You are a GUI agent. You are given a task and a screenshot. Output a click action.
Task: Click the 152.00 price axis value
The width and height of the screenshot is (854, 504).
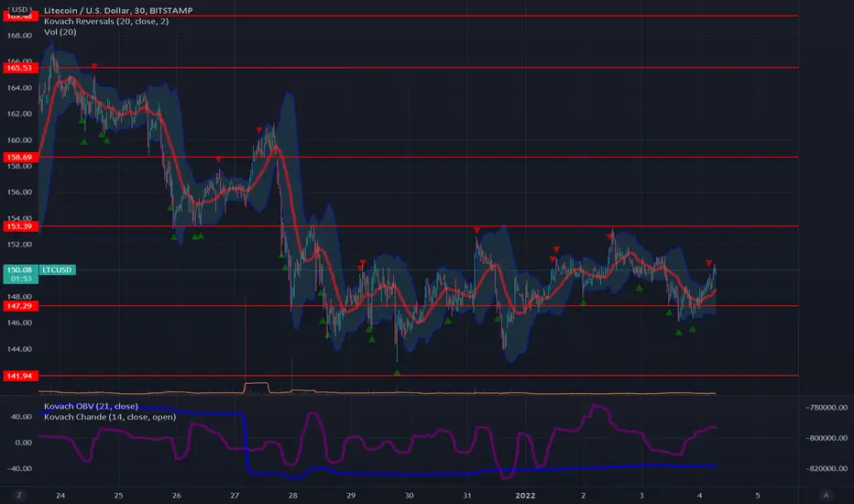[19, 245]
